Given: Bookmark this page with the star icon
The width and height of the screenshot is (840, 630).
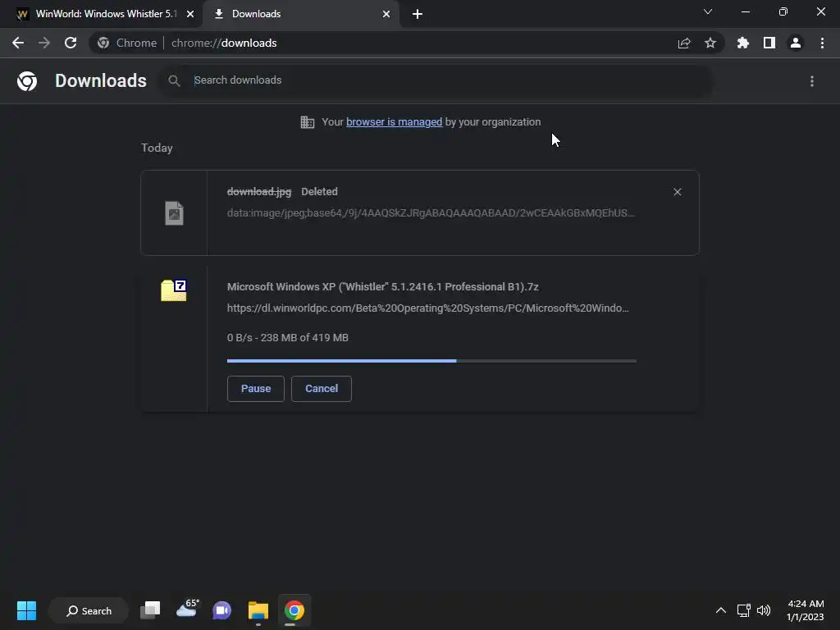Looking at the screenshot, I should click(710, 43).
